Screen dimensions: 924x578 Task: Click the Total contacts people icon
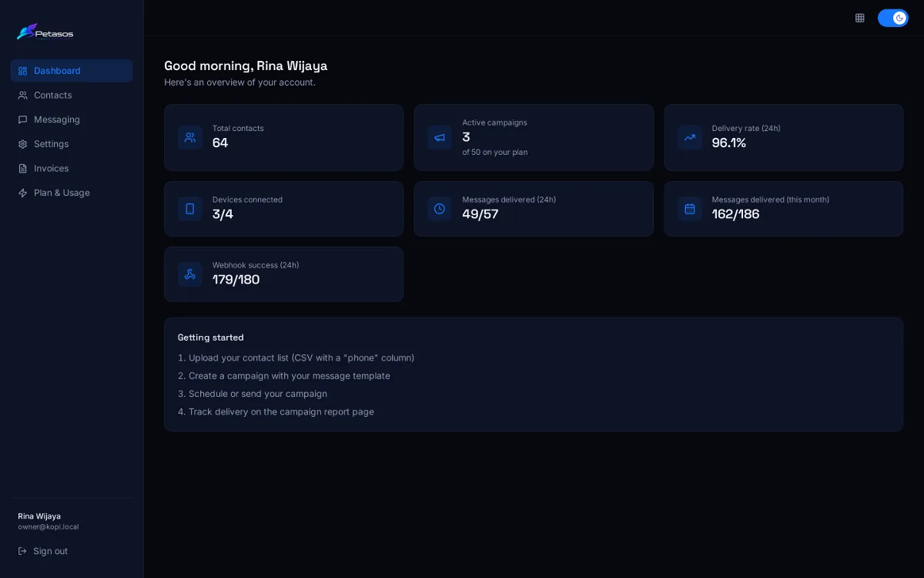click(x=190, y=137)
